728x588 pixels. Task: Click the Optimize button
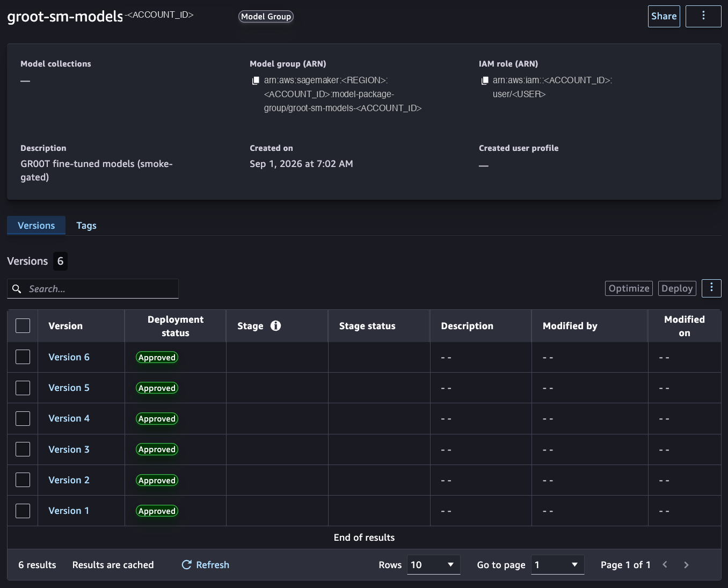point(629,288)
